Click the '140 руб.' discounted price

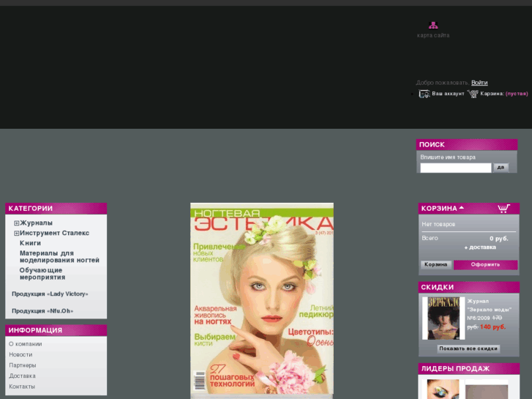(x=492, y=327)
